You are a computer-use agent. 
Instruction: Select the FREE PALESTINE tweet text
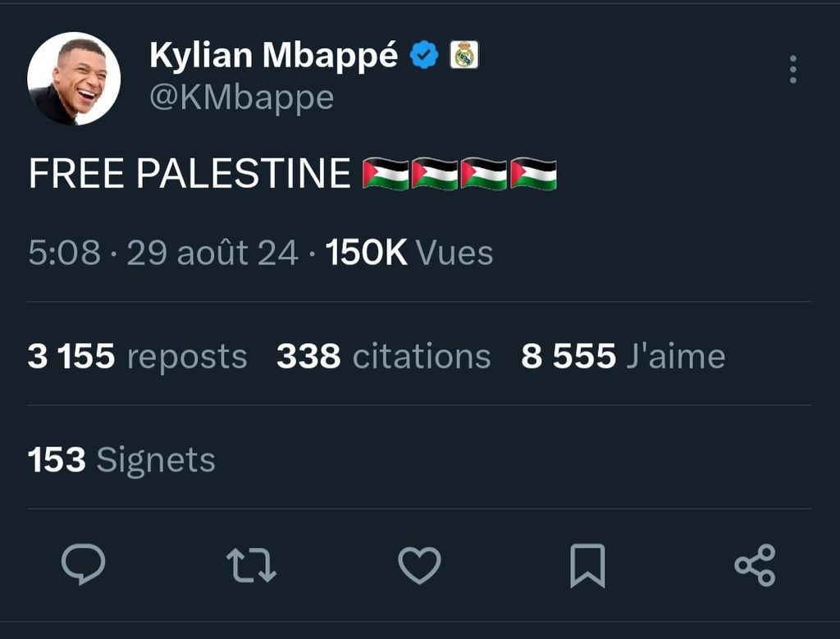189,174
